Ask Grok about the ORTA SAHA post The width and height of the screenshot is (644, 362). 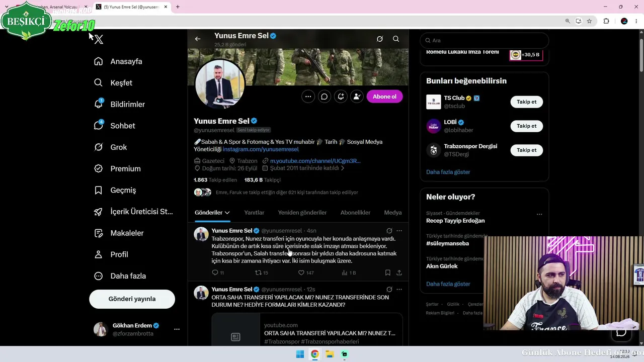pos(389,290)
